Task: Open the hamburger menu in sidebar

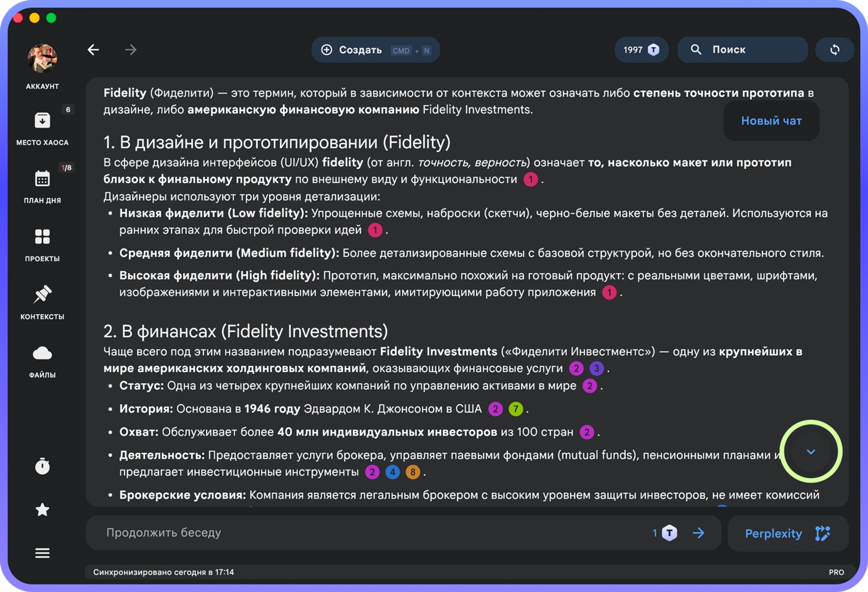Action: coord(42,553)
